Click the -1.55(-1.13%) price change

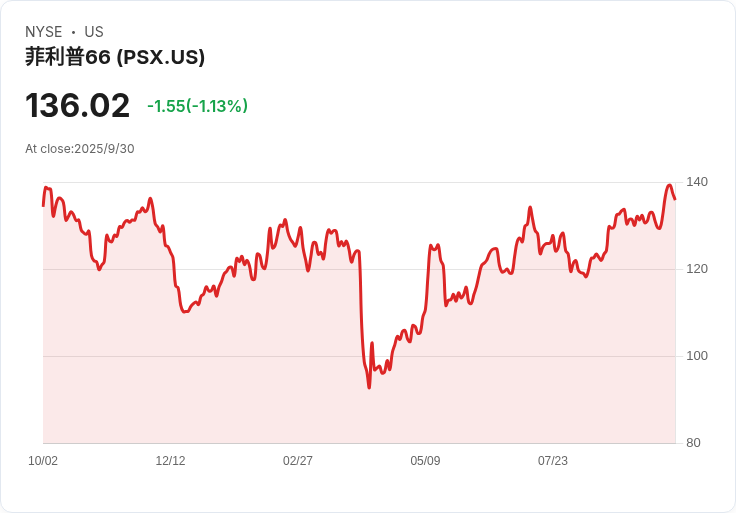coord(197,106)
